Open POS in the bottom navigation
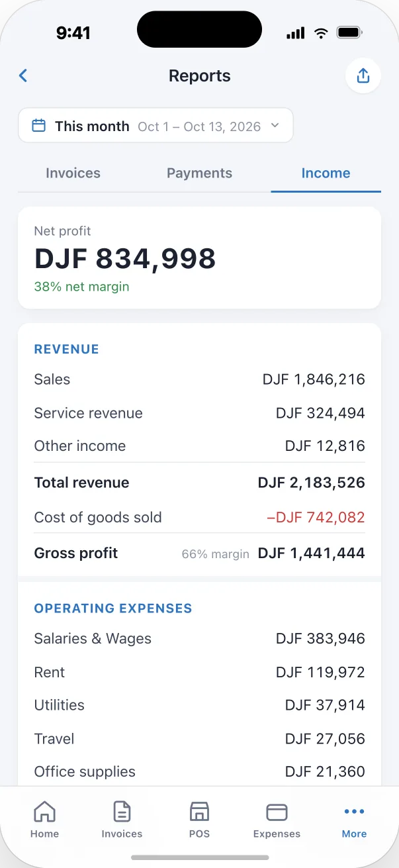This screenshot has width=399, height=868. [199, 820]
